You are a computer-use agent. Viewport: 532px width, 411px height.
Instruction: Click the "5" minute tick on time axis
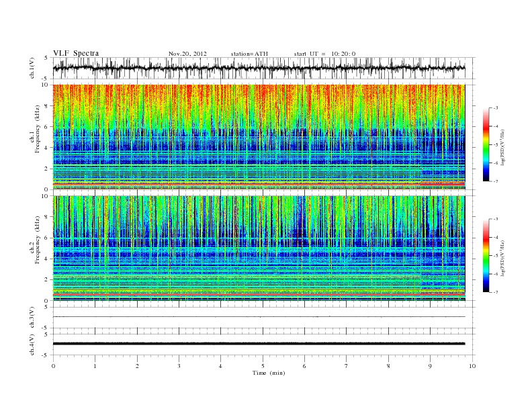[263, 366]
